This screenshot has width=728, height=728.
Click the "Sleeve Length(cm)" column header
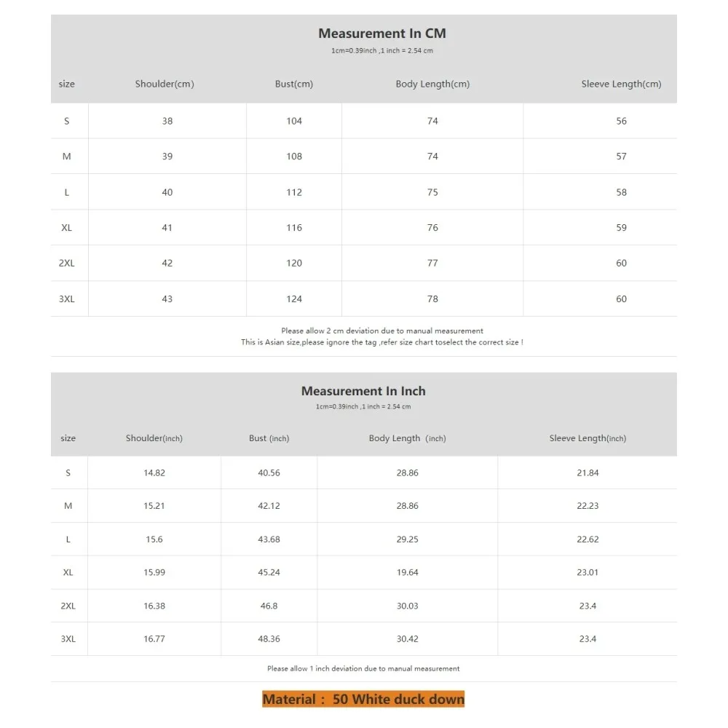click(621, 84)
